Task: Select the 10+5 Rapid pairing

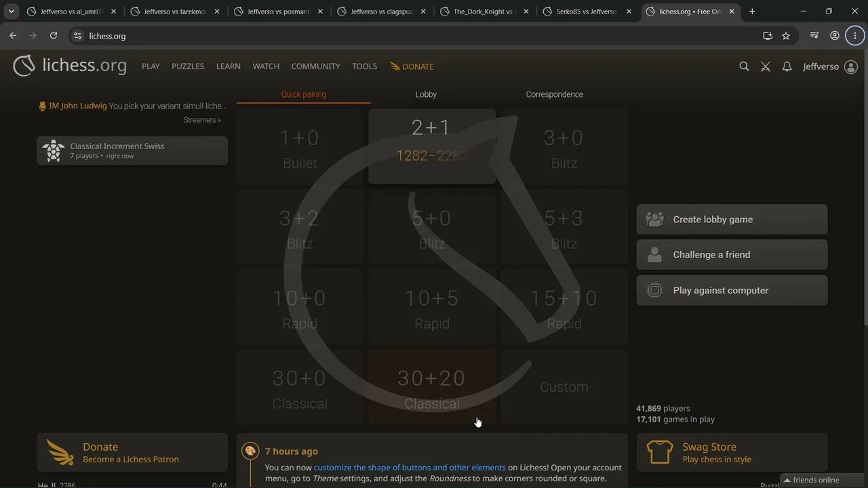Action: (x=432, y=307)
